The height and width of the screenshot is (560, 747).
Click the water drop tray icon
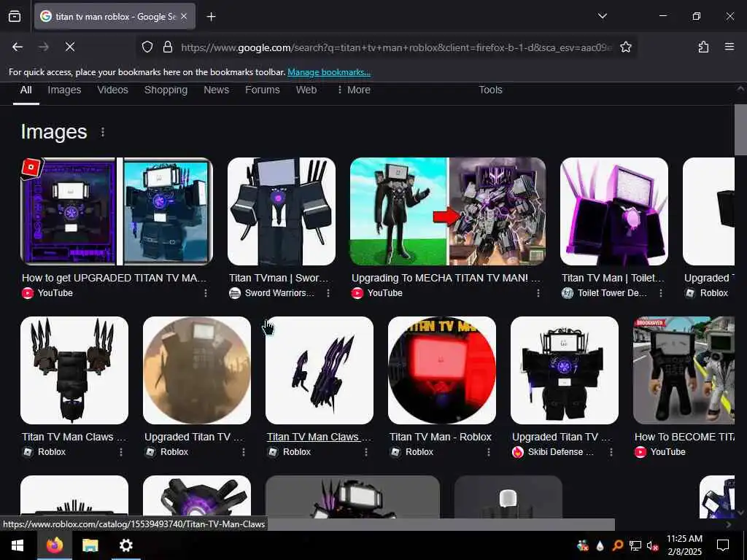tap(600, 545)
